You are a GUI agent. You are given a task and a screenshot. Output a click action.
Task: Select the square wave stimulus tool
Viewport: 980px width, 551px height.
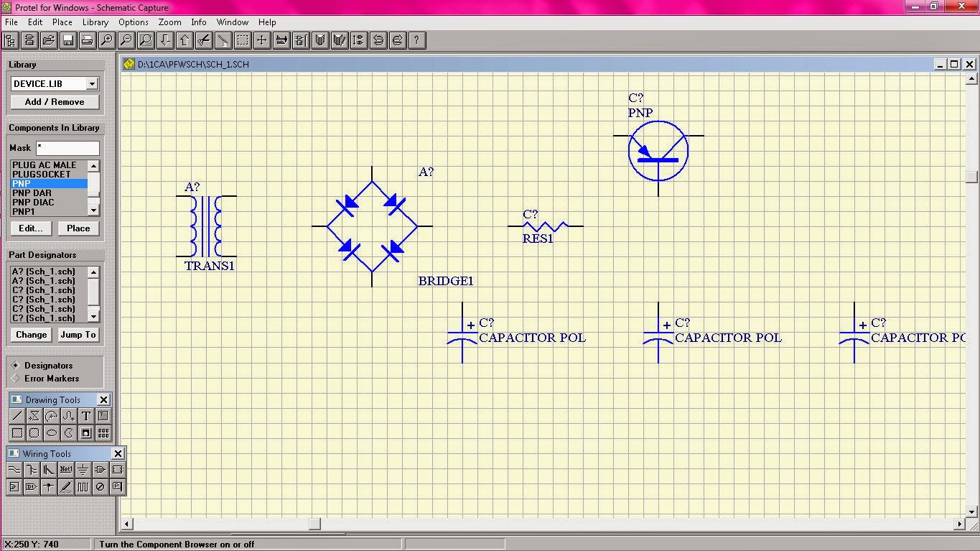[83, 487]
